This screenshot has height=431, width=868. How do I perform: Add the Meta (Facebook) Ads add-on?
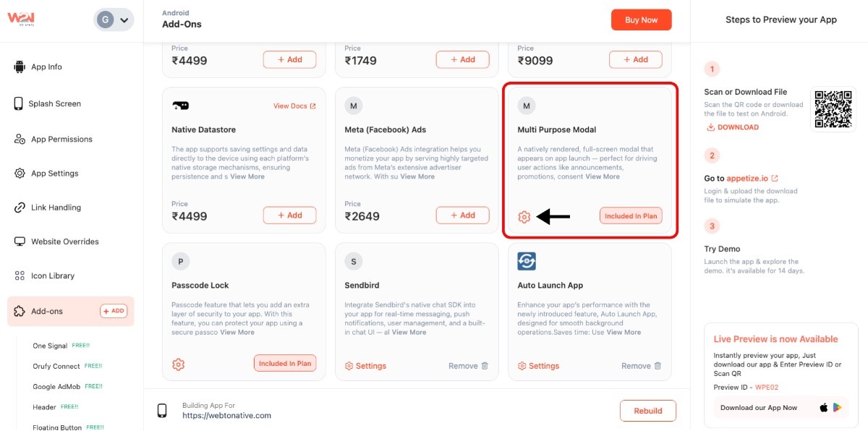tap(462, 215)
